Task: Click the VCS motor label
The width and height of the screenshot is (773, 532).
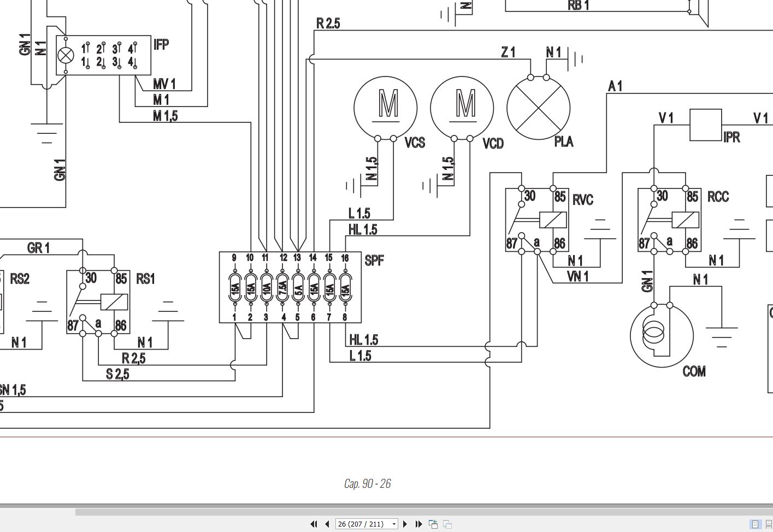Action: pos(415,143)
